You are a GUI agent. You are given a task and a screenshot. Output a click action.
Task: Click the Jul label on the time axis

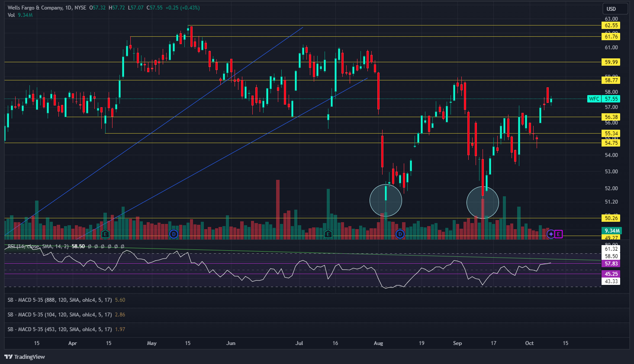click(x=299, y=343)
